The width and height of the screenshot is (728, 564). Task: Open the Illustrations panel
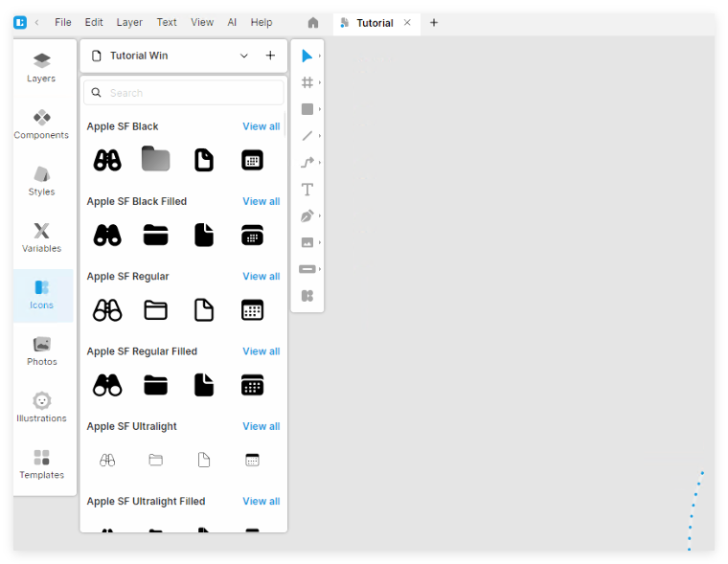[x=41, y=408]
